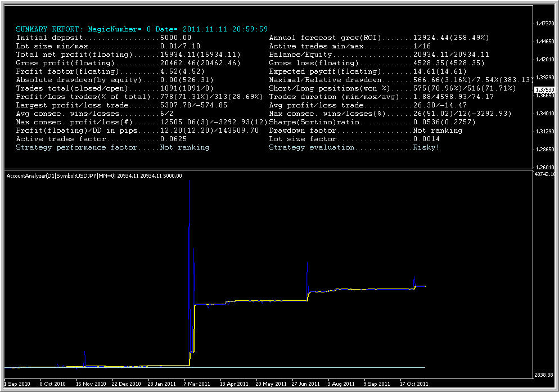Click the 1.42010 price scale label
Screen dimensions: 559x392
545,60
